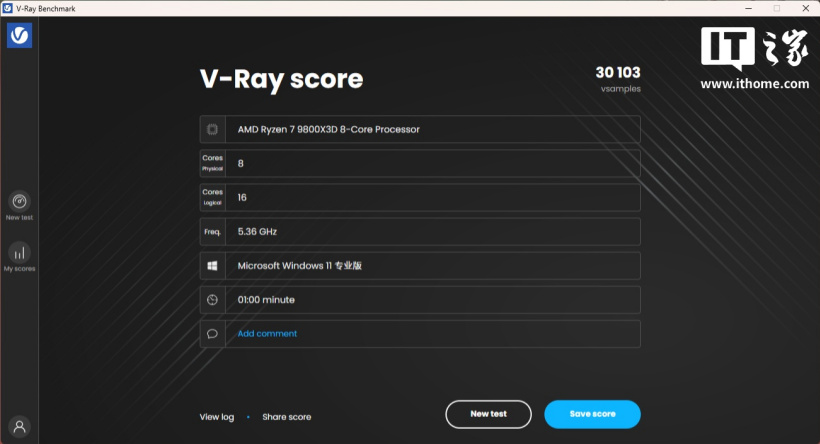
Task: Open the user account profile icon
Action: click(19, 427)
